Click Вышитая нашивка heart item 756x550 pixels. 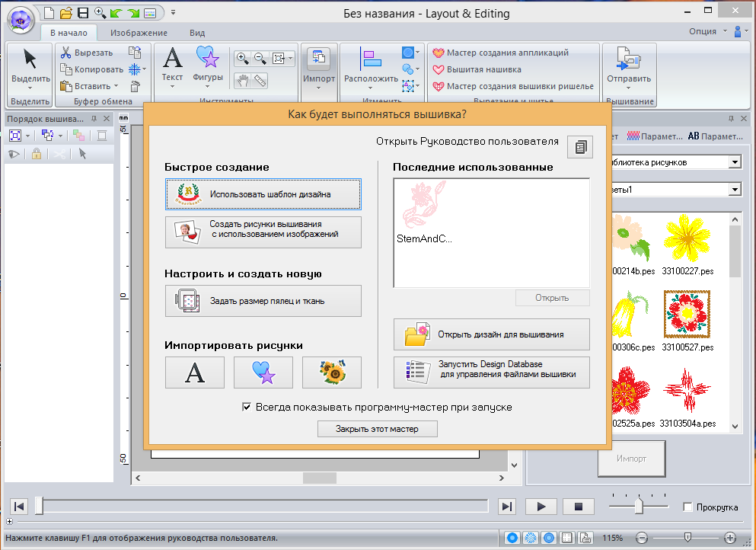tap(477, 69)
